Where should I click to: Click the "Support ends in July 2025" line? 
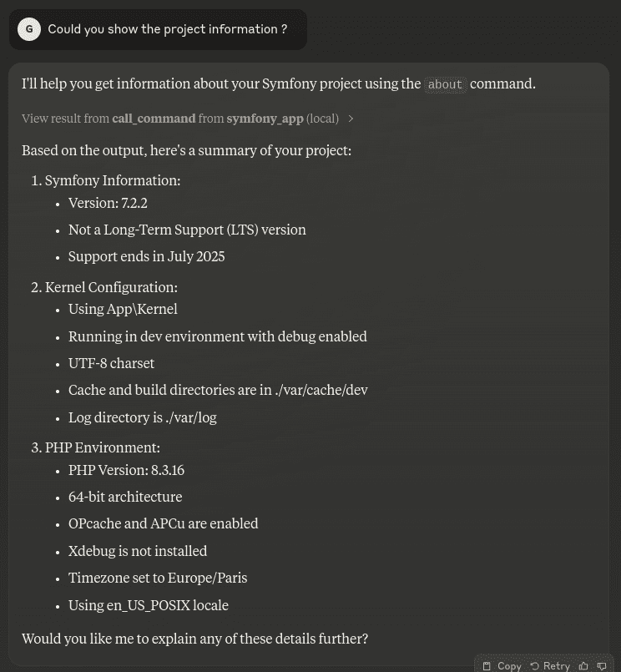(x=146, y=256)
